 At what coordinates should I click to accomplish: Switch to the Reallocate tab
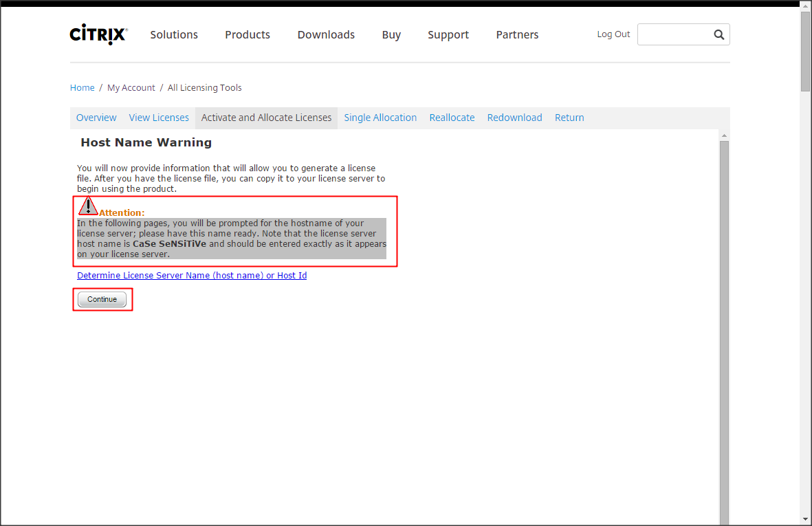click(452, 118)
